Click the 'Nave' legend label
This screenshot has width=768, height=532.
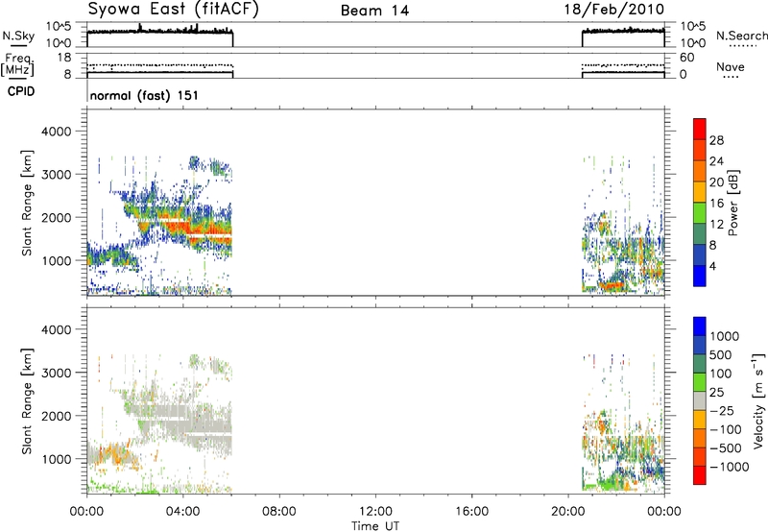tap(731, 66)
